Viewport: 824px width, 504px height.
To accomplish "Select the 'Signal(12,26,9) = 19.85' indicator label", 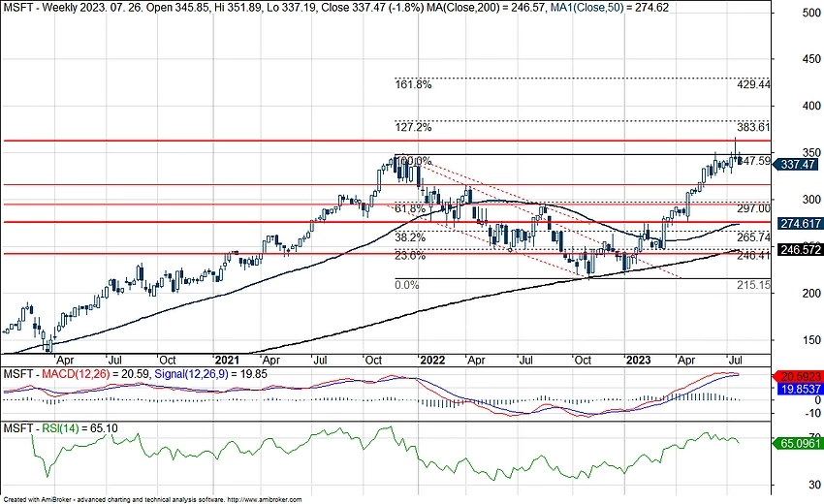I will pos(210,374).
